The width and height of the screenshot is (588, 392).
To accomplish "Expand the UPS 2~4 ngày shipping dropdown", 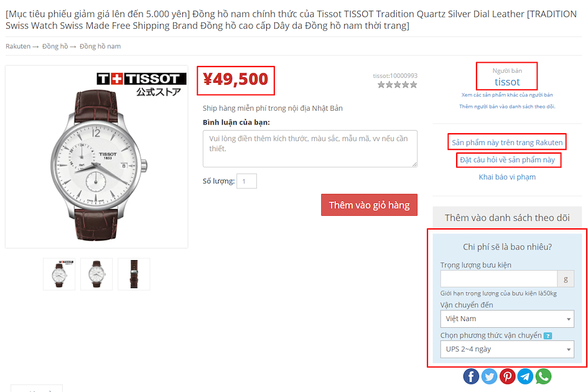I will coord(507,349).
